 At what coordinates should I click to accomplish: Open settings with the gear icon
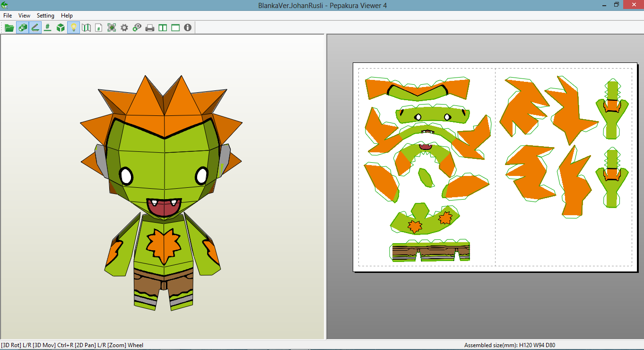(x=124, y=28)
